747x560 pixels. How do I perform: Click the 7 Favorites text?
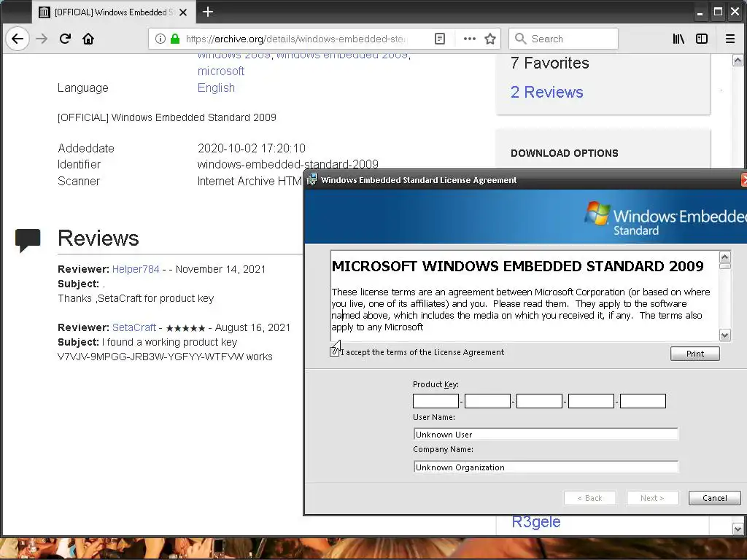click(550, 63)
